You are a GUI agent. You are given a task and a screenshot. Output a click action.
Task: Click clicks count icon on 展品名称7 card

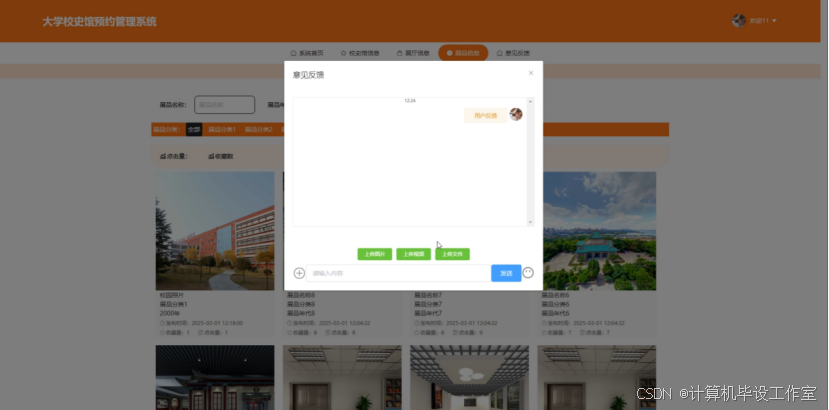click(455, 333)
